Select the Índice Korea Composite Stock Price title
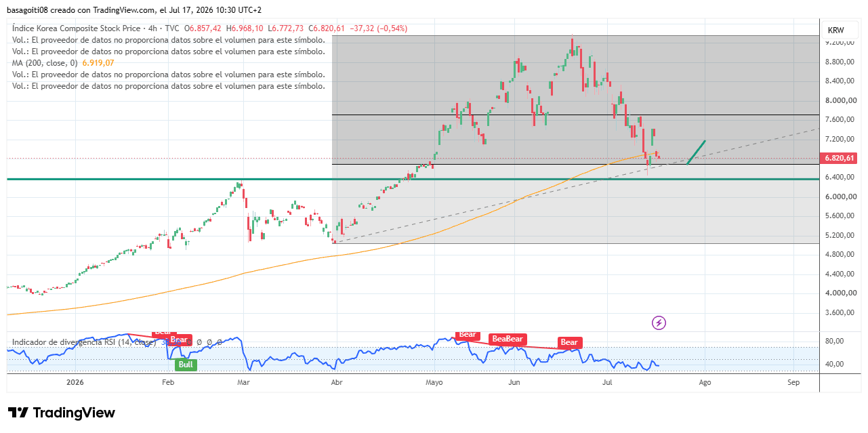The image size is (868, 433). click(76, 28)
